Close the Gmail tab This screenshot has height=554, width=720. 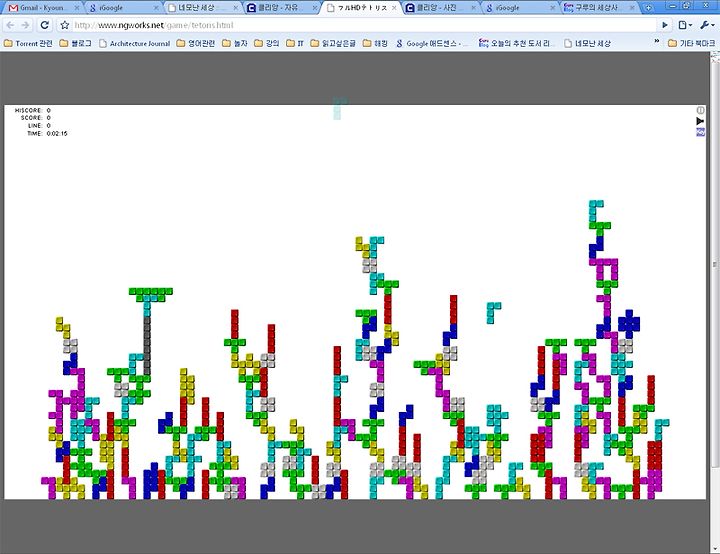coord(77,8)
